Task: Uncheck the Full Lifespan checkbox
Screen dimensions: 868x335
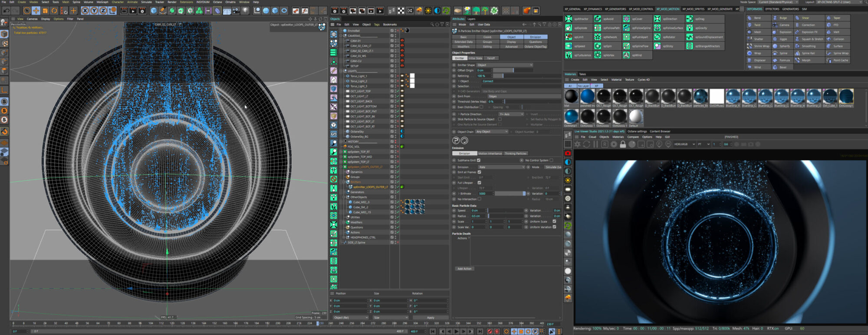Action: (x=479, y=183)
